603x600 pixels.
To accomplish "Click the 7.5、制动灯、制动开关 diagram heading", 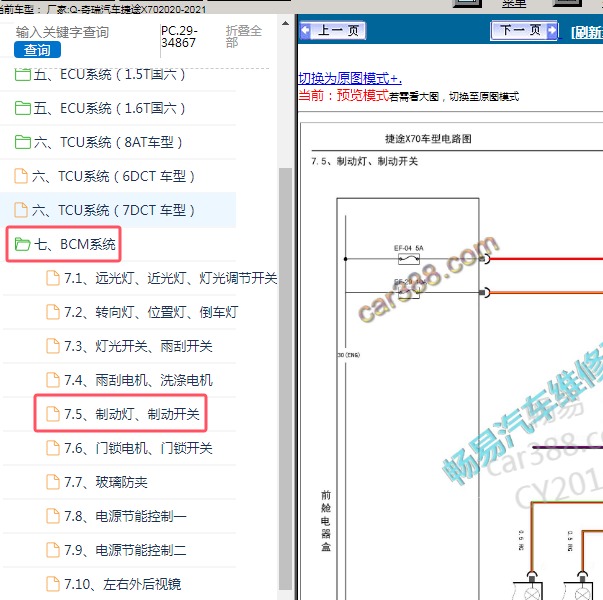I will (x=364, y=161).
